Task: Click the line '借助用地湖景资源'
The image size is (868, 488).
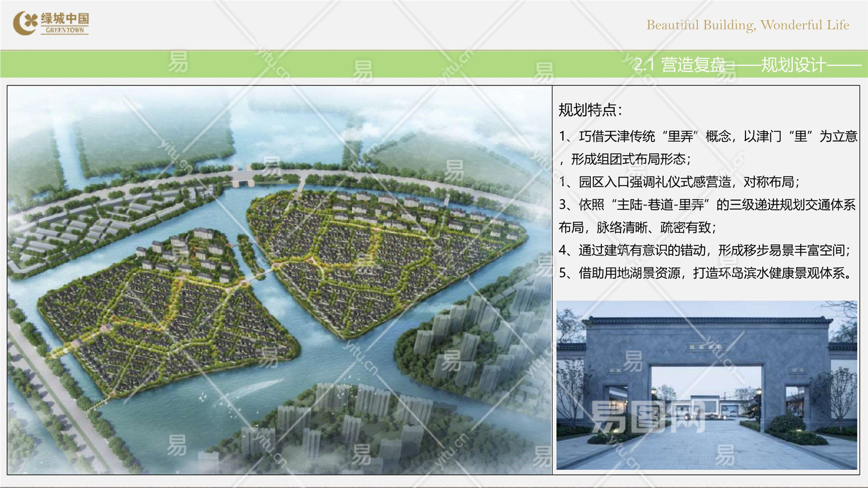Action: point(705,273)
